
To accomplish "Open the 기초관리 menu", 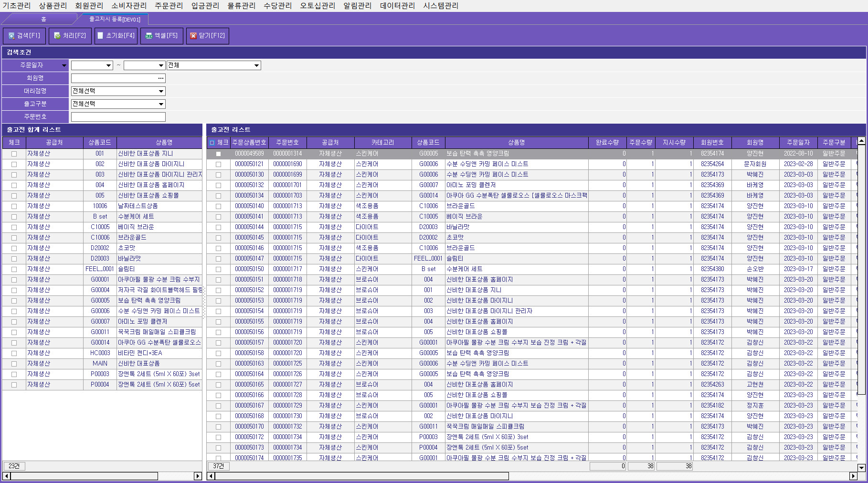I will [x=17, y=6].
